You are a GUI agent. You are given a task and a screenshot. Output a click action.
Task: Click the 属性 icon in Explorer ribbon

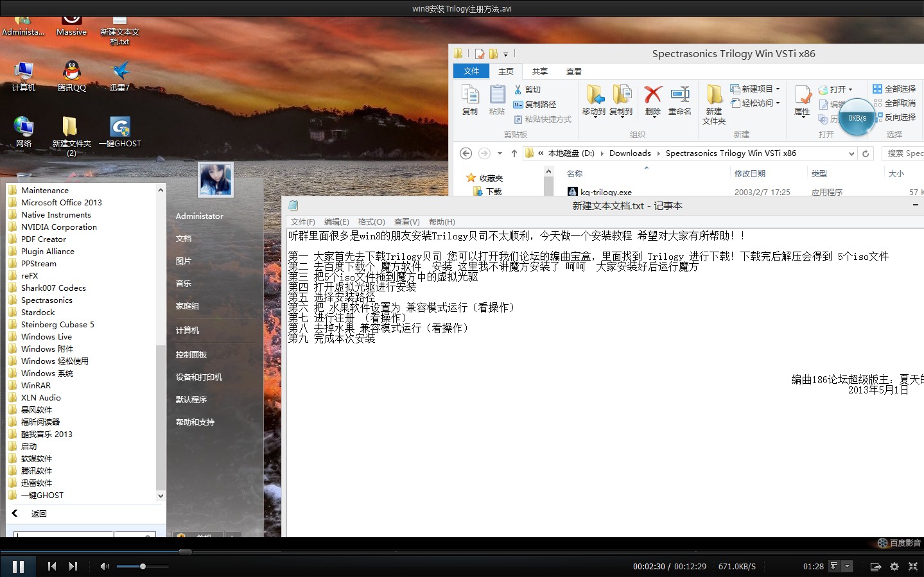pyautogui.click(x=802, y=100)
